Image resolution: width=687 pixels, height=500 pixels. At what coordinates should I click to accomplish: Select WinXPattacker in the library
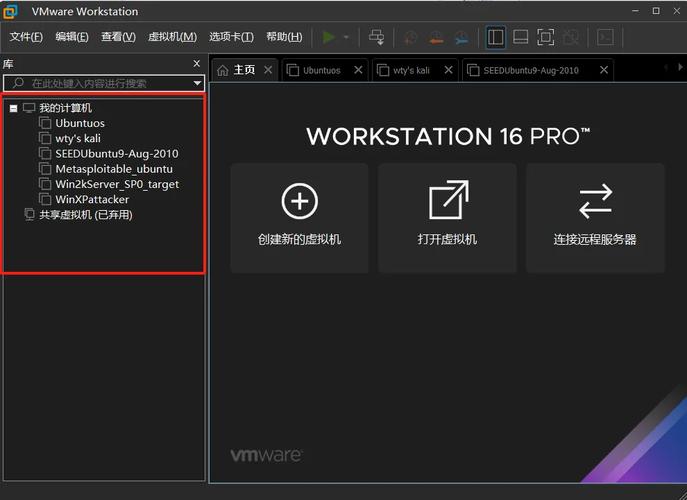coord(92,199)
